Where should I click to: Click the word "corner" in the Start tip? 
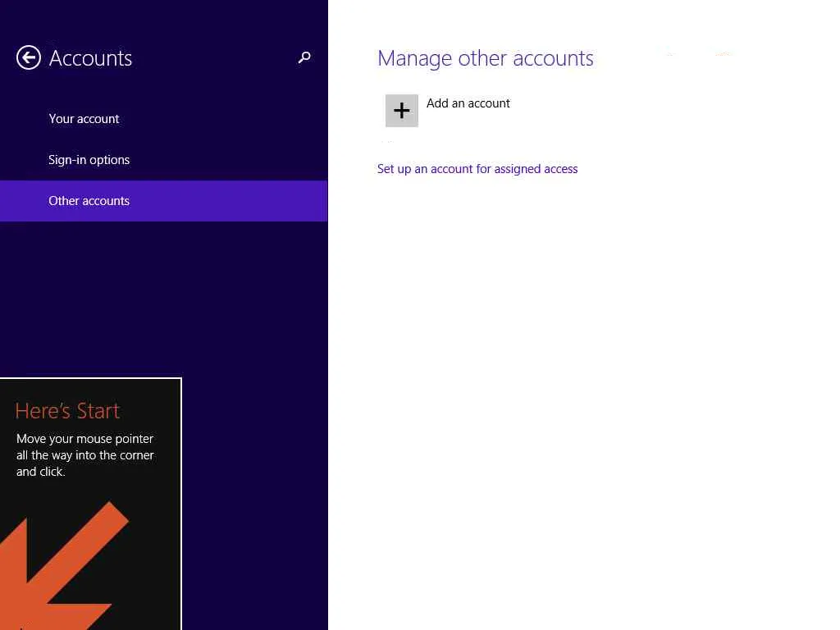point(135,455)
